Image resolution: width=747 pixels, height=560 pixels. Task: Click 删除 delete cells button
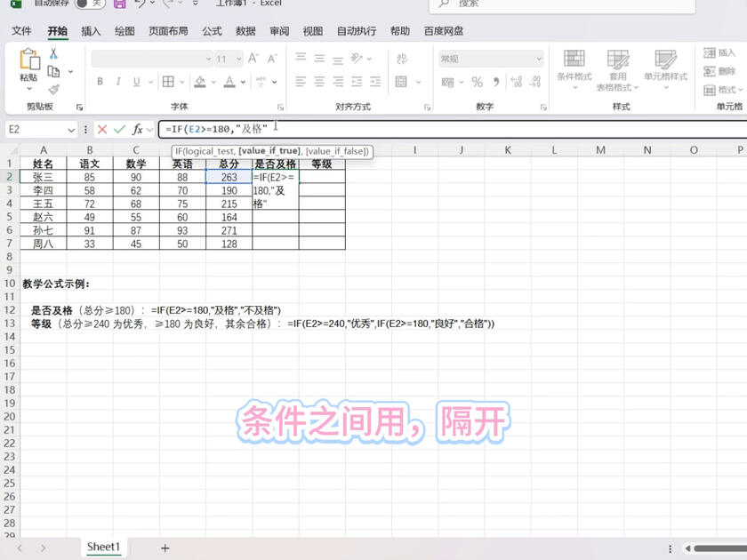click(719, 71)
